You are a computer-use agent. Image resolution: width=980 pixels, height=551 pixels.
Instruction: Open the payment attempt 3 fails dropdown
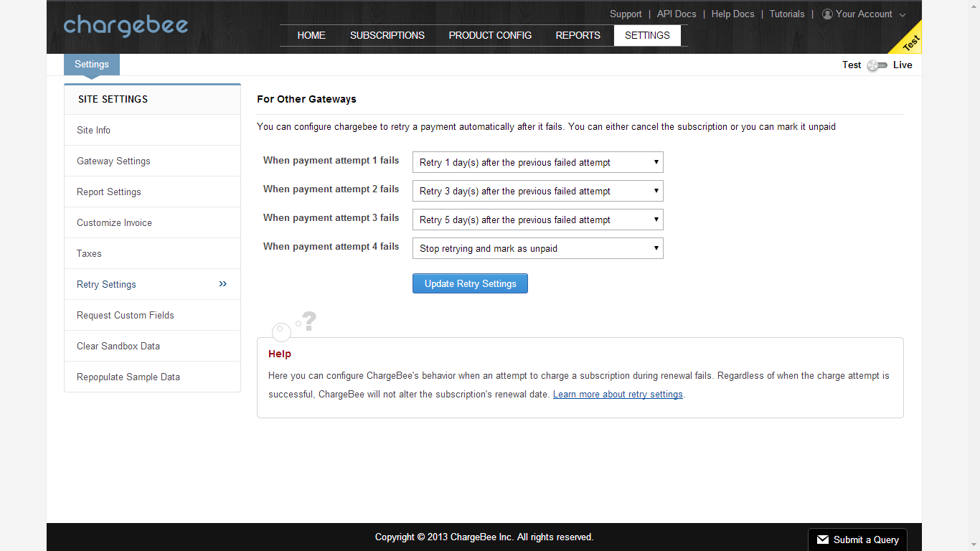click(x=537, y=220)
